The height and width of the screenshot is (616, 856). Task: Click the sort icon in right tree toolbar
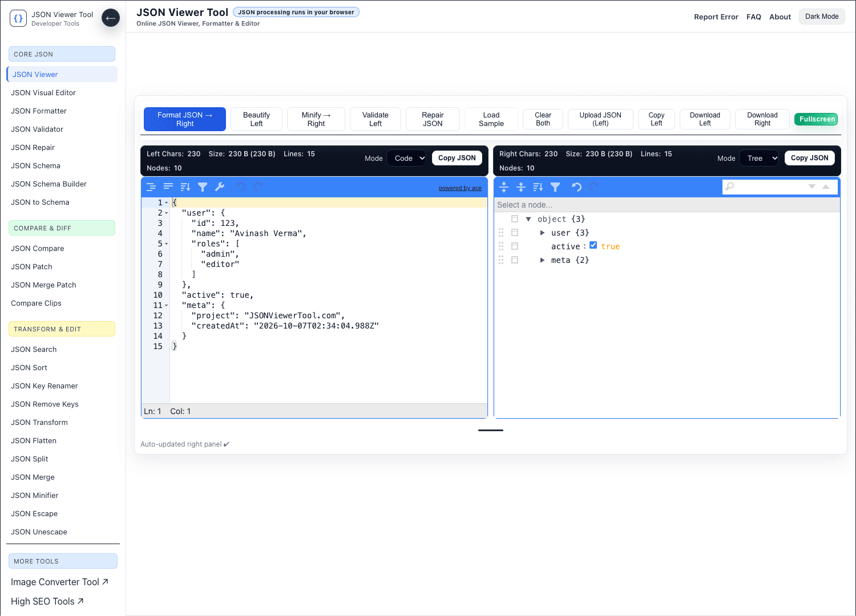[538, 187]
